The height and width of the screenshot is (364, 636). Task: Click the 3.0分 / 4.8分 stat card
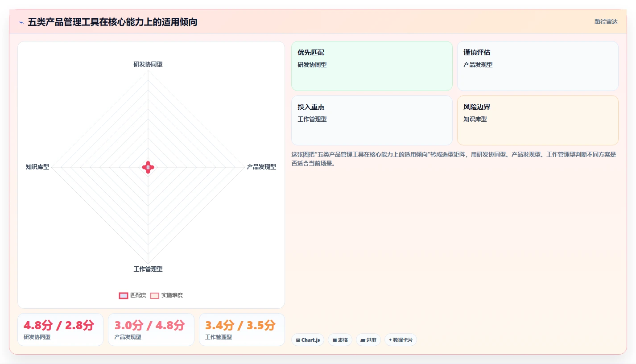click(x=151, y=330)
